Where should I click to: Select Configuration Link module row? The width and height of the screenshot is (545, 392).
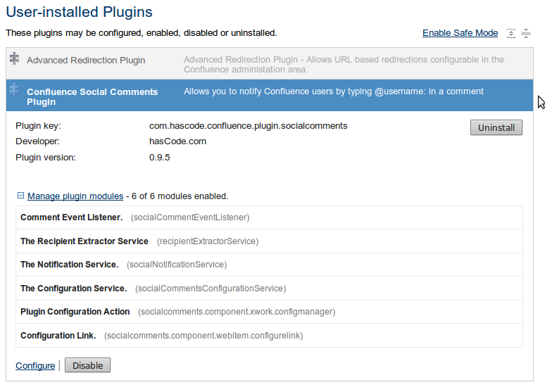tap(269, 336)
